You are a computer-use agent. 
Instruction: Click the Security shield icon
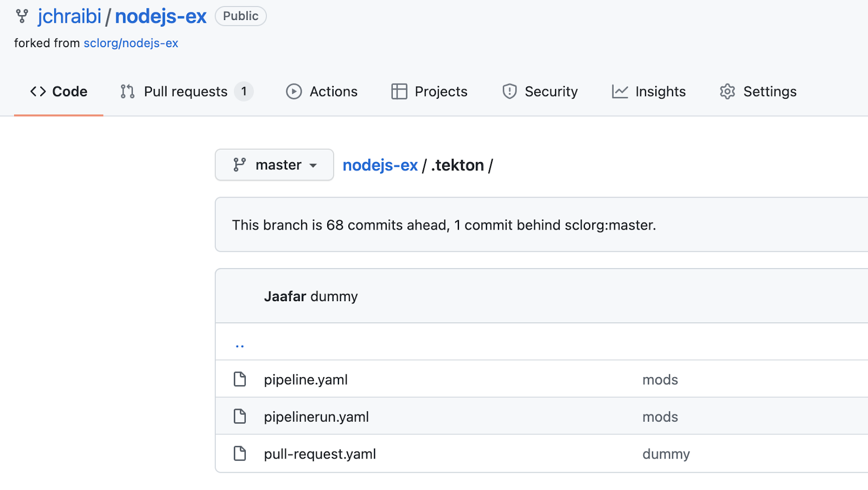coord(509,92)
